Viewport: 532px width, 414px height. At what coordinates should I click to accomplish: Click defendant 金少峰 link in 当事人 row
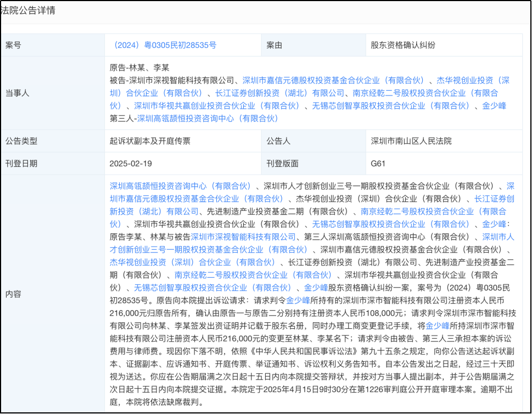tap(494, 105)
